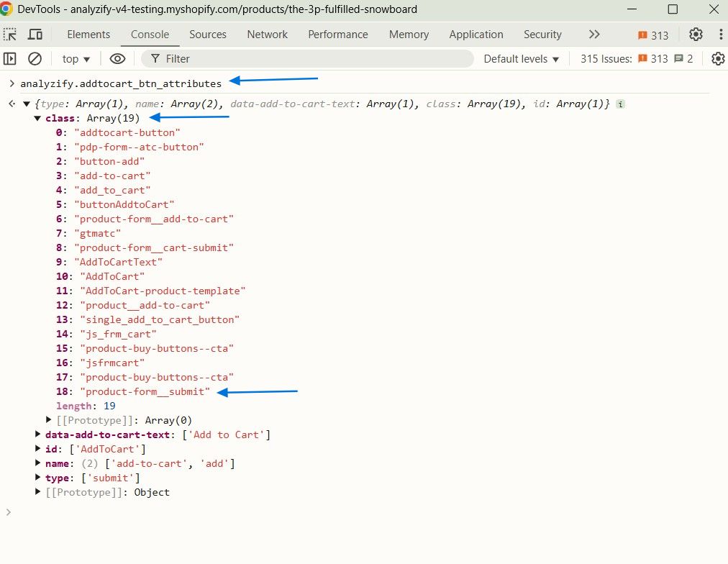This screenshot has width=728, height=564.
Task: Activate the inspect element picker icon
Action: point(10,35)
